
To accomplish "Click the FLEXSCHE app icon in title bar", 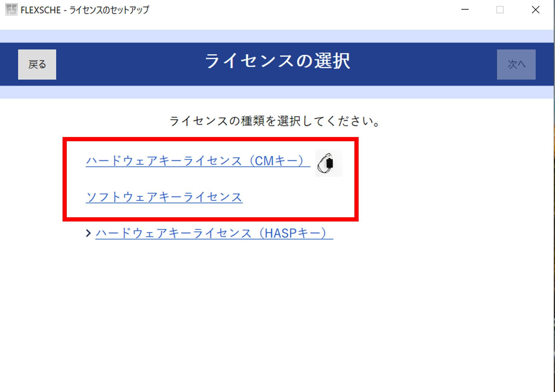I will tap(11, 10).
